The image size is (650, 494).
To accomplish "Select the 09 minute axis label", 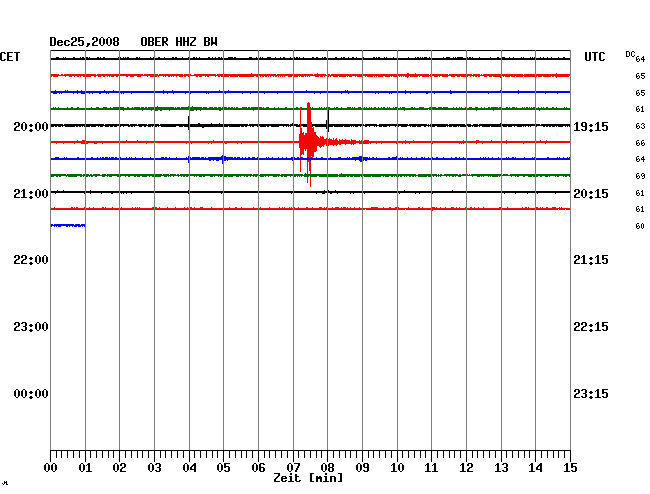I will 362,468.
